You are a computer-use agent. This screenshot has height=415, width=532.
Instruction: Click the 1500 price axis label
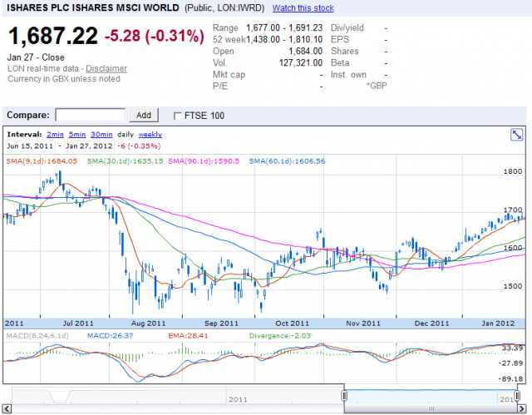pyautogui.click(x=513, y=286)
